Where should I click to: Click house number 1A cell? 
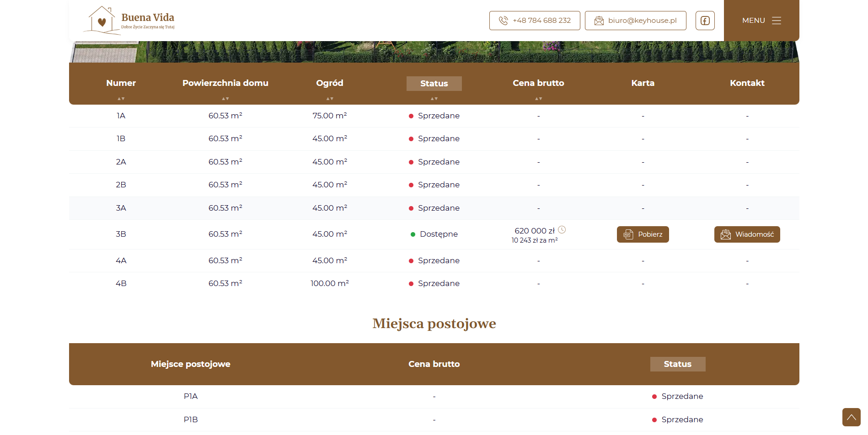tap(121, 116)
